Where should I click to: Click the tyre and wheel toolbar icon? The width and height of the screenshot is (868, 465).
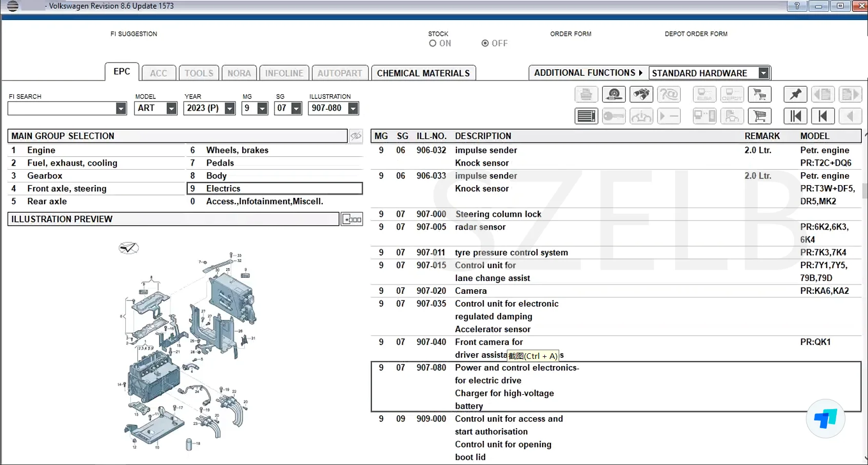point(614,94)
